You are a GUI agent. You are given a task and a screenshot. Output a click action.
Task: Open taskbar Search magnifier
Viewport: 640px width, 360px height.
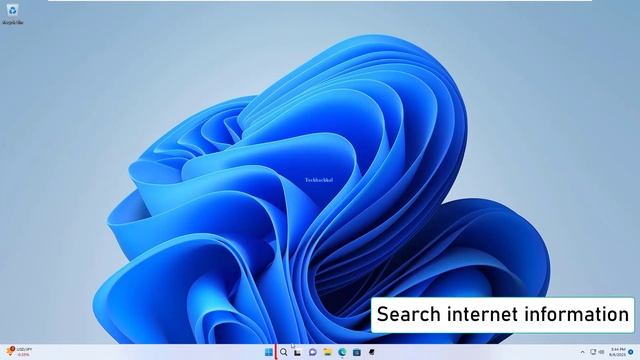point(284,352)
